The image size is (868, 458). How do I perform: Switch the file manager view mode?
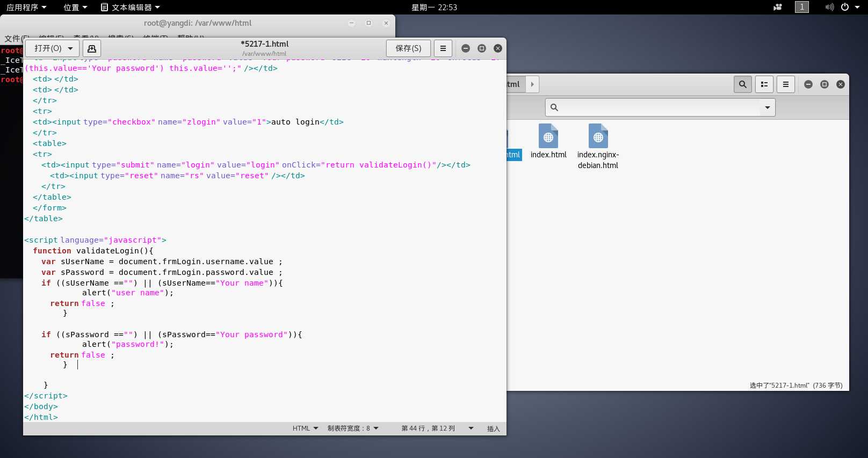[x=764, y=84]
